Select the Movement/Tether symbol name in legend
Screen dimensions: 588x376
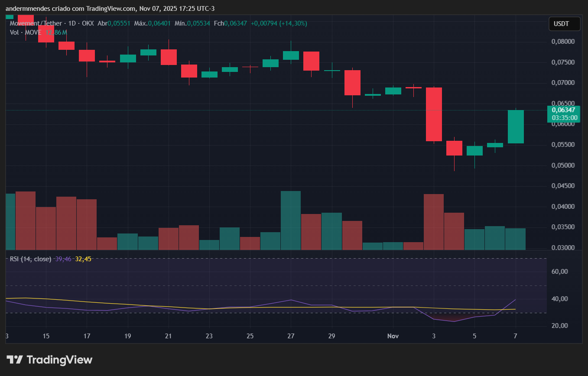click(36, 23)
